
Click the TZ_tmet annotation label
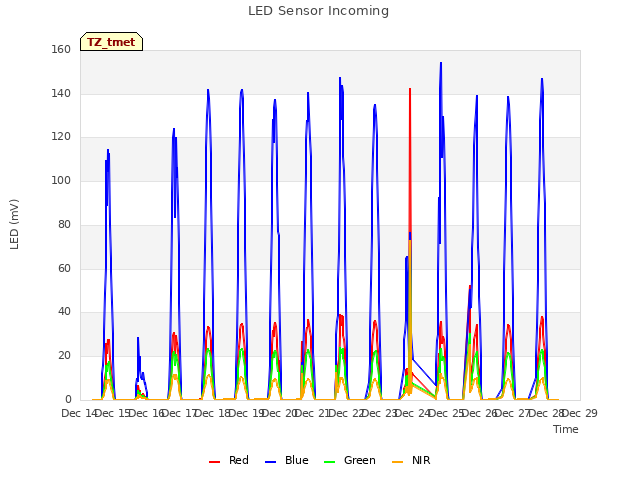(111, 42)
